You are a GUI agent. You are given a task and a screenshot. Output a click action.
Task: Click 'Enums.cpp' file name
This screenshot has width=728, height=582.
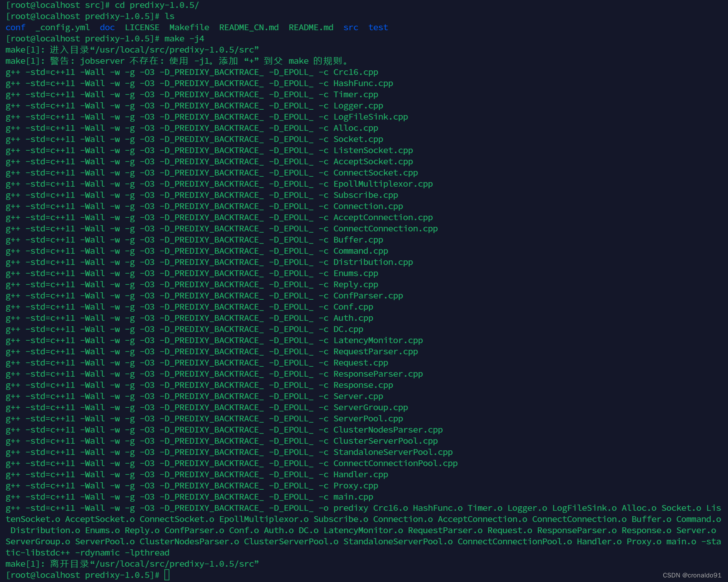[356, 273]
